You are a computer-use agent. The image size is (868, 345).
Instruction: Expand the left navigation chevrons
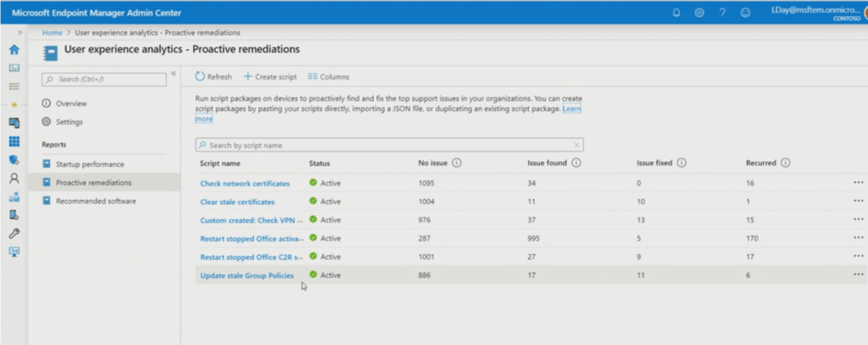[x=20, y=33]
